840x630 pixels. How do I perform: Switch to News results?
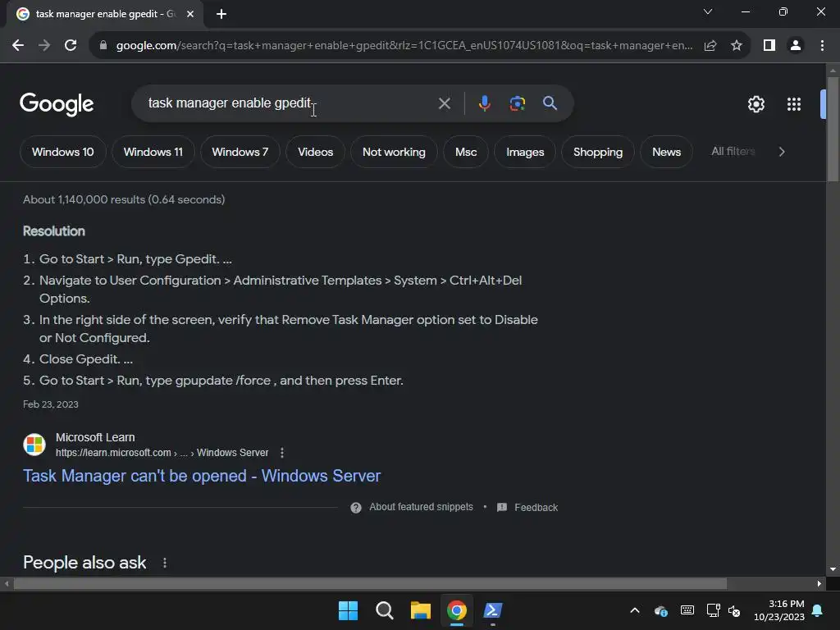click(x=666, y=152)
